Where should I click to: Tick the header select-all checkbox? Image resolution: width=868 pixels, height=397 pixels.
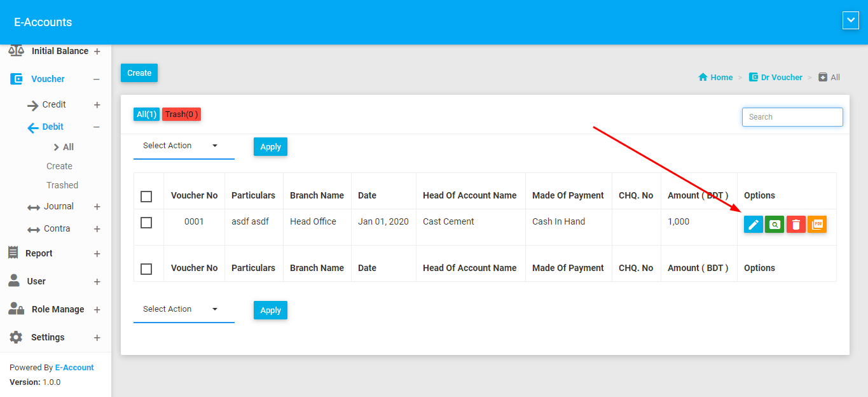click(146, 196)
